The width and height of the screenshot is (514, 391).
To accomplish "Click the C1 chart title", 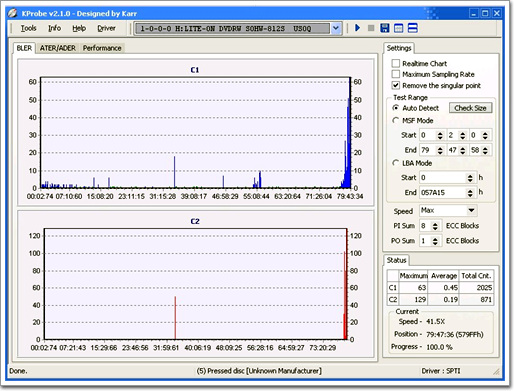I will click(x=195, y=70).
